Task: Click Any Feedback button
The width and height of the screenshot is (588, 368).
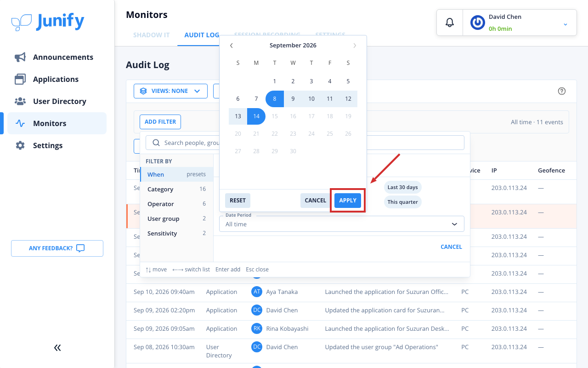Action: point(57,248)
